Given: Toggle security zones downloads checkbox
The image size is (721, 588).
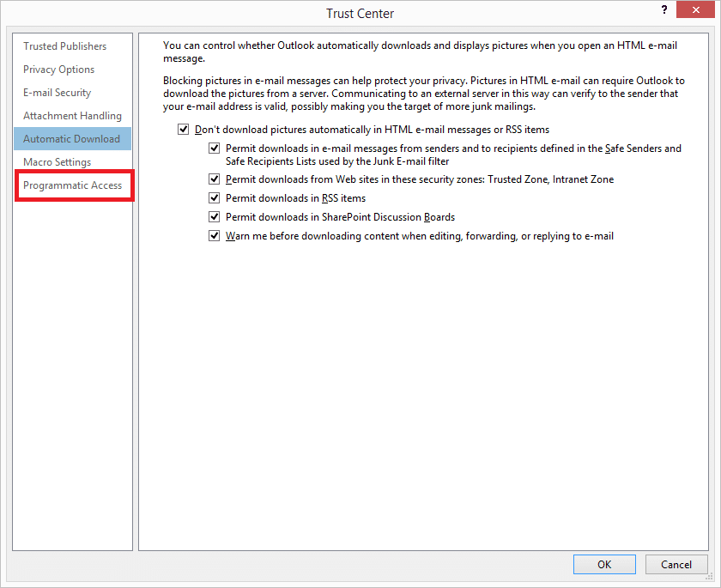Looking at the screenshot, I should (215, 179).
